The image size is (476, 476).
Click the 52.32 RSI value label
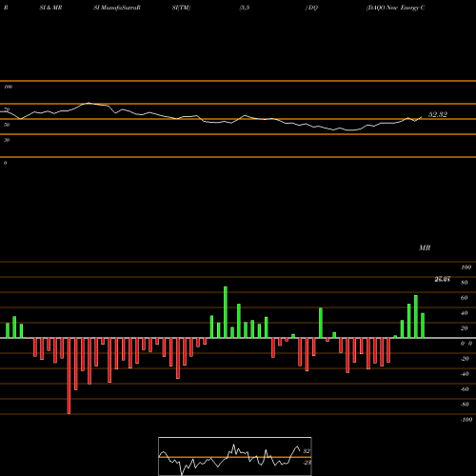(x=438, y=114)
